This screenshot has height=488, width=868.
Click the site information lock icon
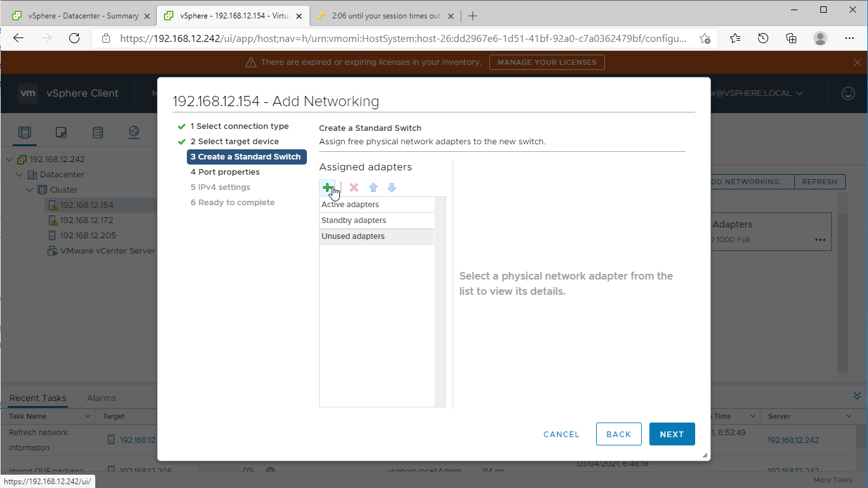click(105, 38)
